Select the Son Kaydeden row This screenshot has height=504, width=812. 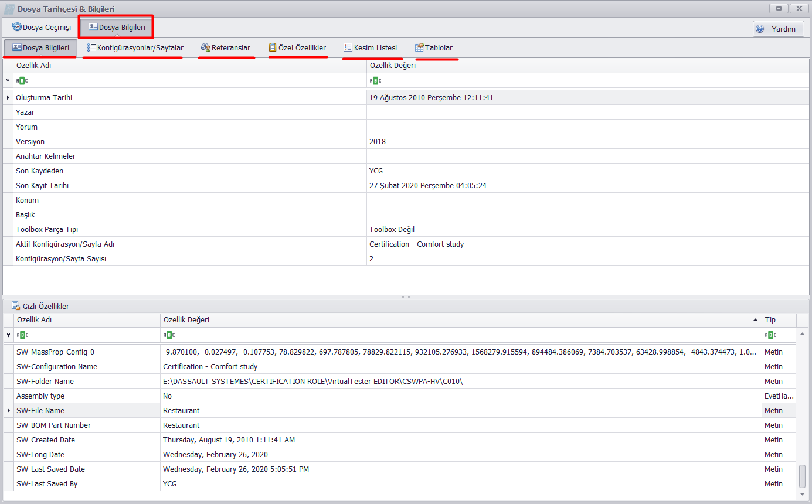pyautogui.click(x=406, y=171)
